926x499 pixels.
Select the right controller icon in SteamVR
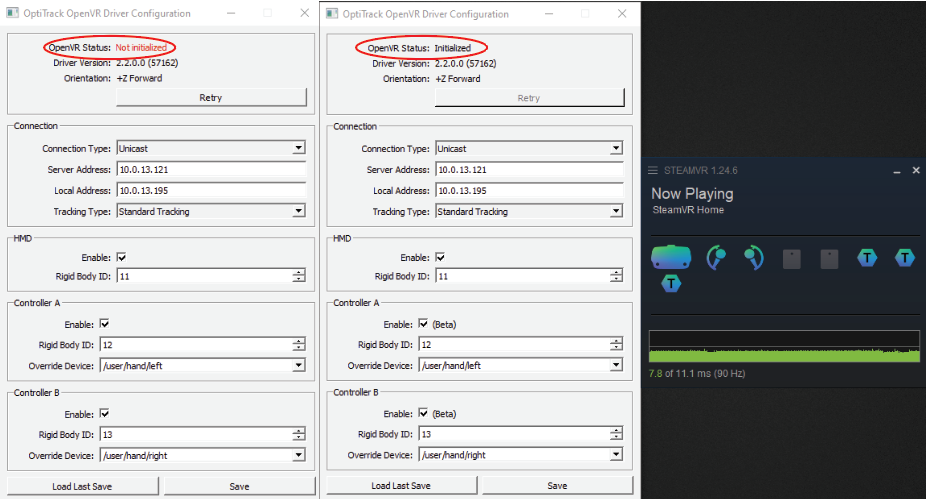coord(753,258)
